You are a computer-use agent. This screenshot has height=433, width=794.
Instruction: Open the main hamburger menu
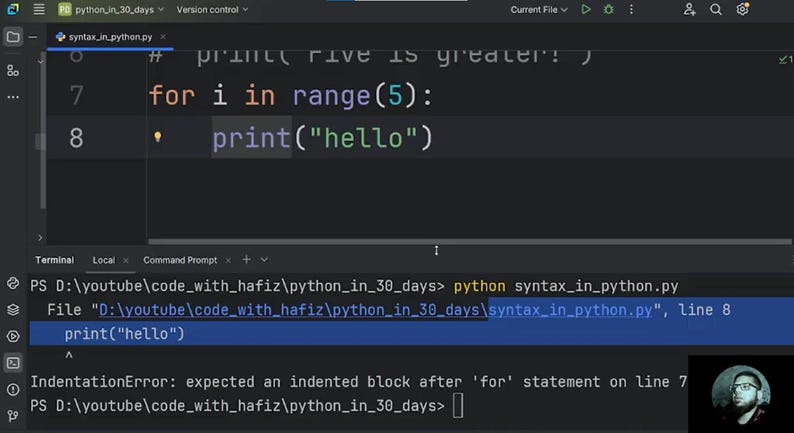[38, 10]
